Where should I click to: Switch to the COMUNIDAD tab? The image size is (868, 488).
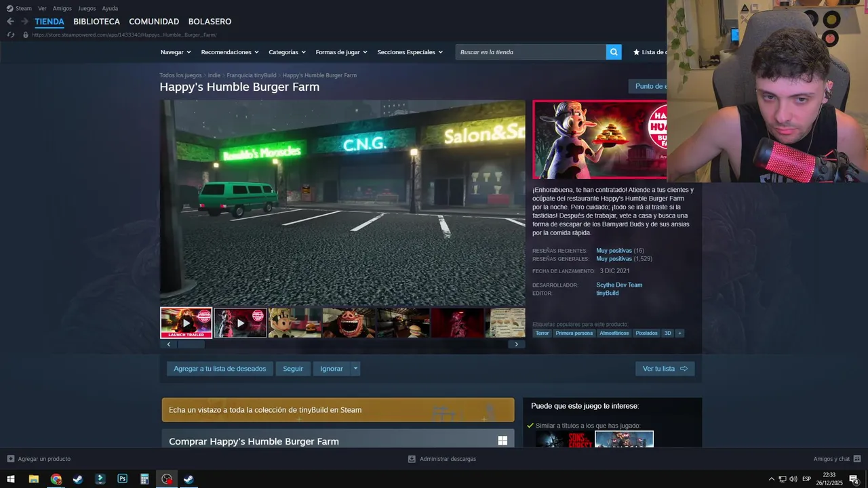pos(154,22)
